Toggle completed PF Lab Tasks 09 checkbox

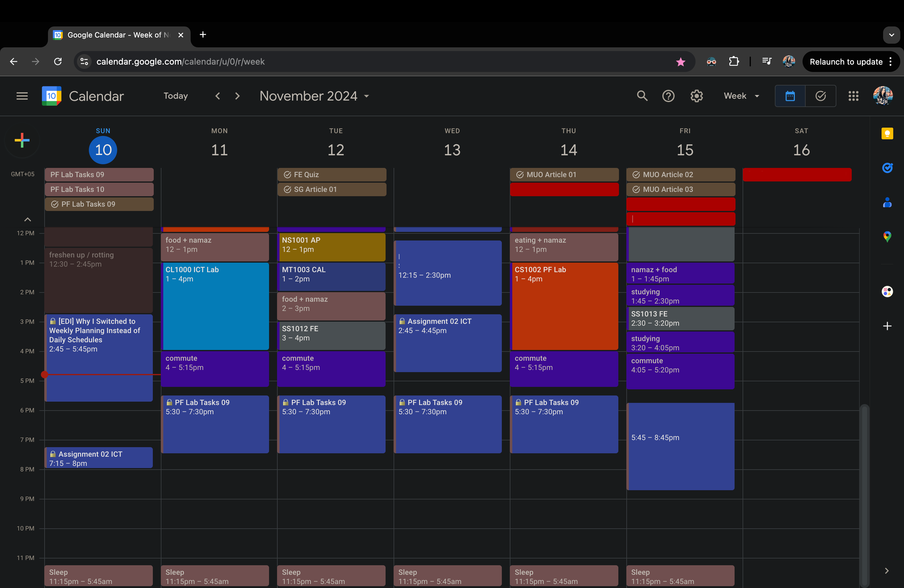pyautogui.click(x=55, y=204)
